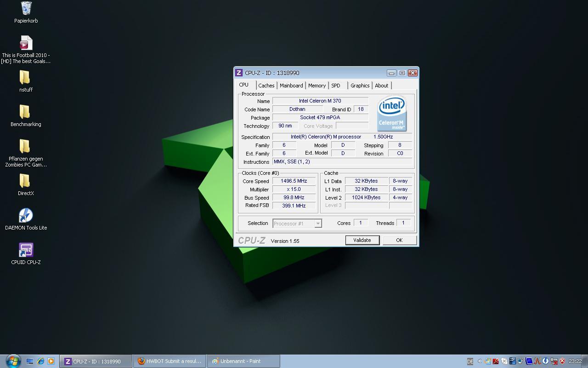Screen dimensions: 588x368
Task: Click the DE language indicator in tray
Action: 470,361
